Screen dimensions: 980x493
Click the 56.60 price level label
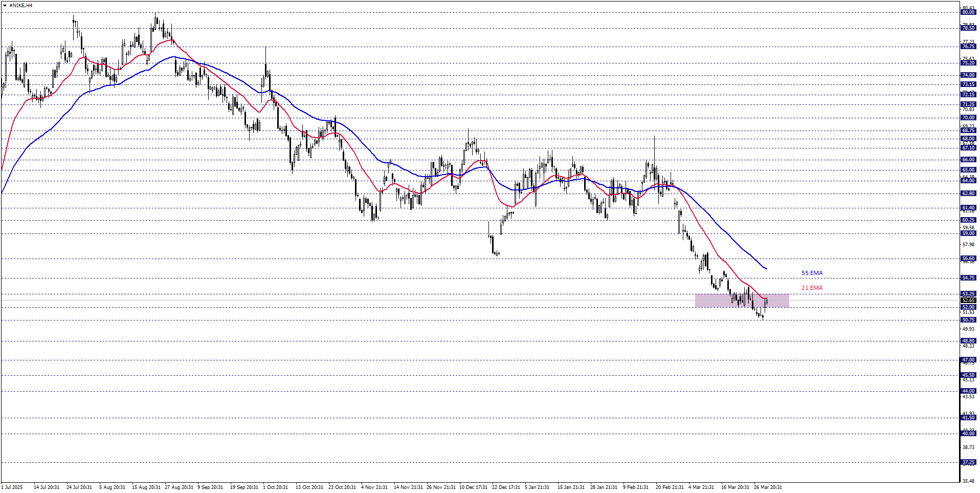pos(968,259)
